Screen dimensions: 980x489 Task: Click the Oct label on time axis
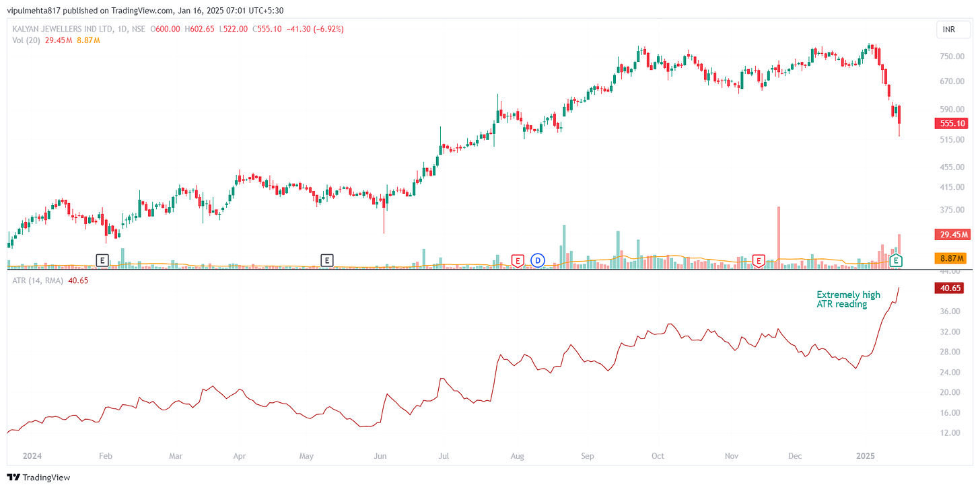tap(658, 455)
